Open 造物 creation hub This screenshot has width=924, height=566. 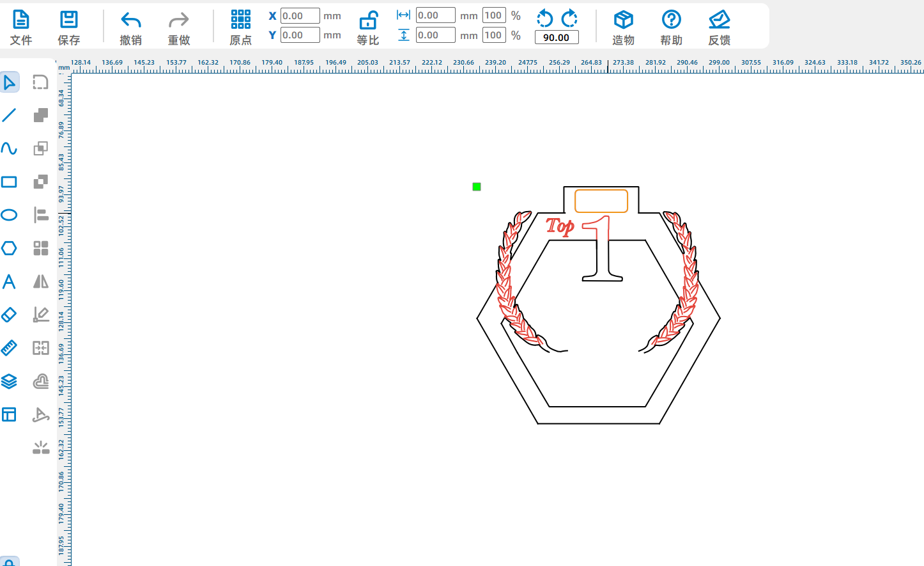[623, 28]
